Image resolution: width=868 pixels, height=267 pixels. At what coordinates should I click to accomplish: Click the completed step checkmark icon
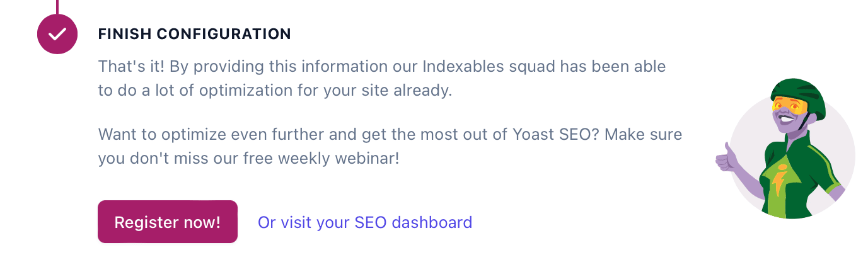[x=57, y=34]
